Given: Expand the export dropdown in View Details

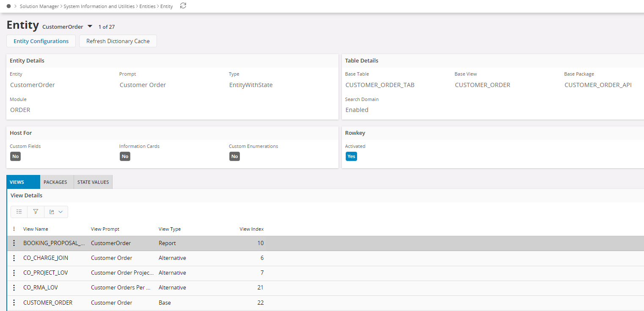Looking at the screenshot, I should pos(56,212).
